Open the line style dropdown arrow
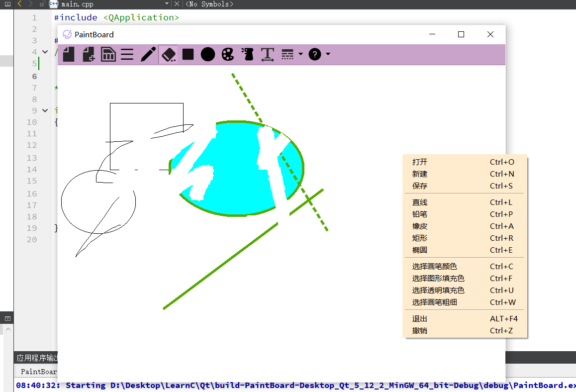The image size is (576, 392). (300, 54)
